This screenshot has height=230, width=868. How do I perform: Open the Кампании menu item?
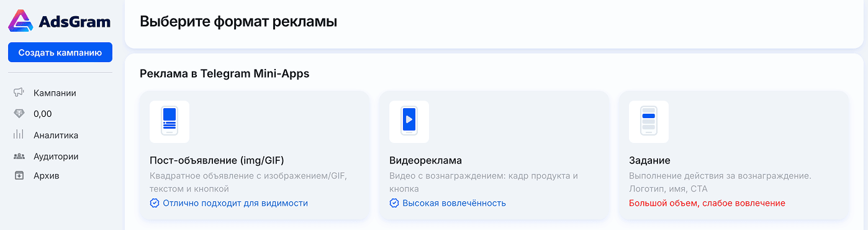coord(55,93)
